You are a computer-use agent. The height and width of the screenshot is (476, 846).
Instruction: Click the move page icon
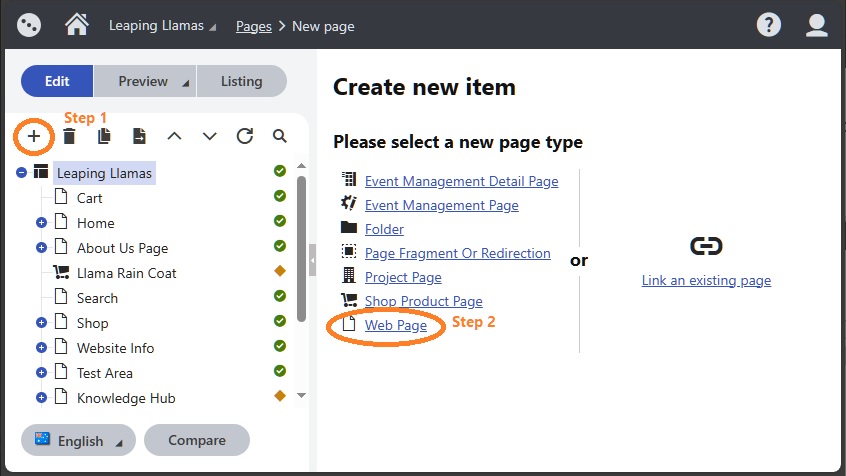[x=139, y=136]
